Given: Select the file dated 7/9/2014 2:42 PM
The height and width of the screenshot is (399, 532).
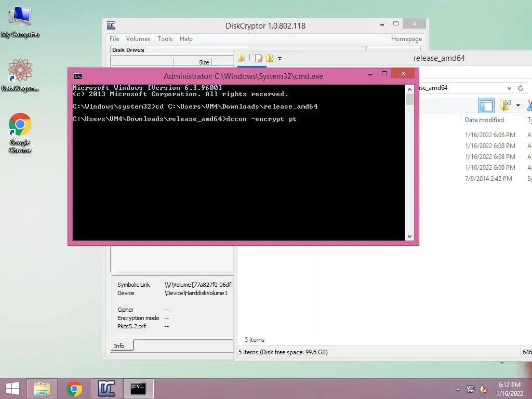Looking at the screenshot, I should tap(488, 179).
